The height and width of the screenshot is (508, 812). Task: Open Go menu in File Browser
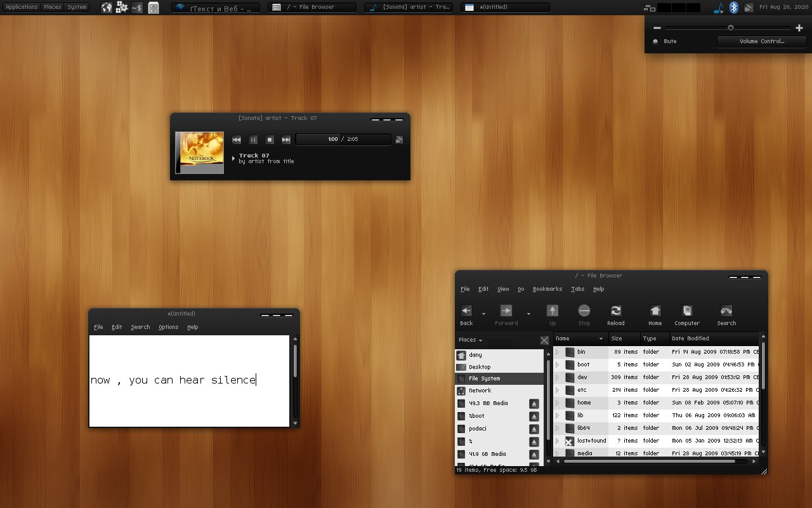point(521,289)
